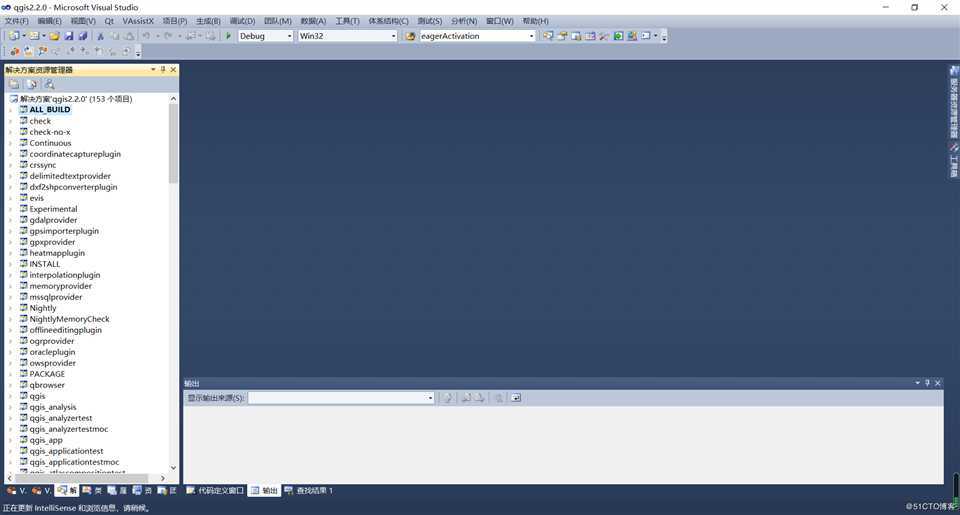Open Solution Explorer window position dropdown arrow
Image resolution: width=960 pixels, height=515 pixels.
pos(153,70)
